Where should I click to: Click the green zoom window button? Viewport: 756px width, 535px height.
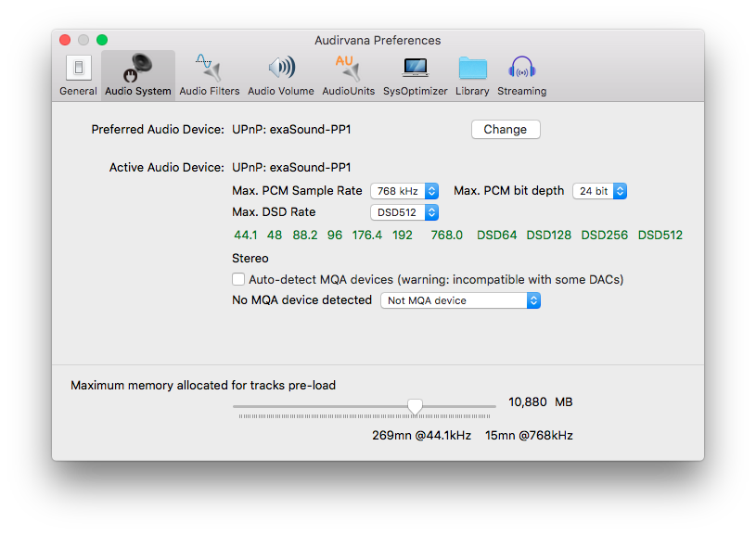point(102,40)
